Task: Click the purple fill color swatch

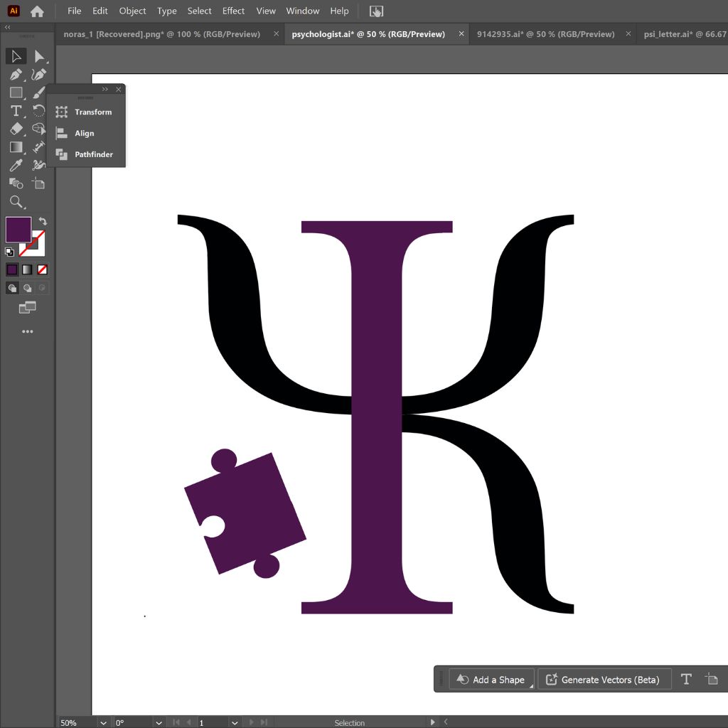Action: [18, 230]
